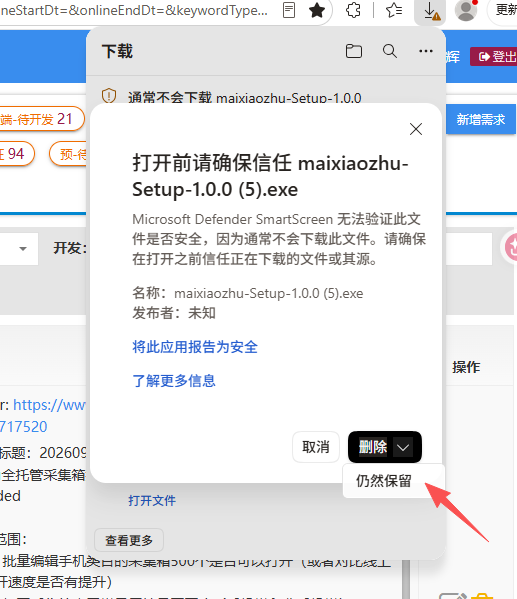Click the 新增需求 button on the page

[481, 120]
